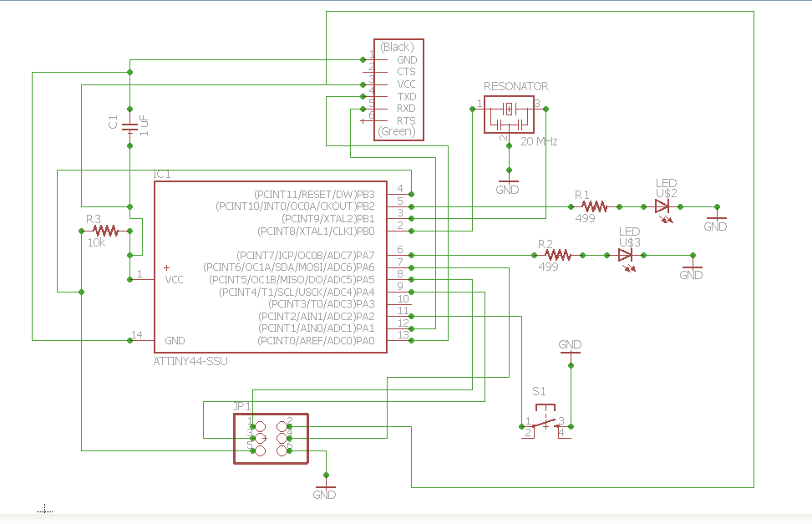Click the VCC pin inside IC1
This screenshot has height=524, width=812.
pos(174,280)
